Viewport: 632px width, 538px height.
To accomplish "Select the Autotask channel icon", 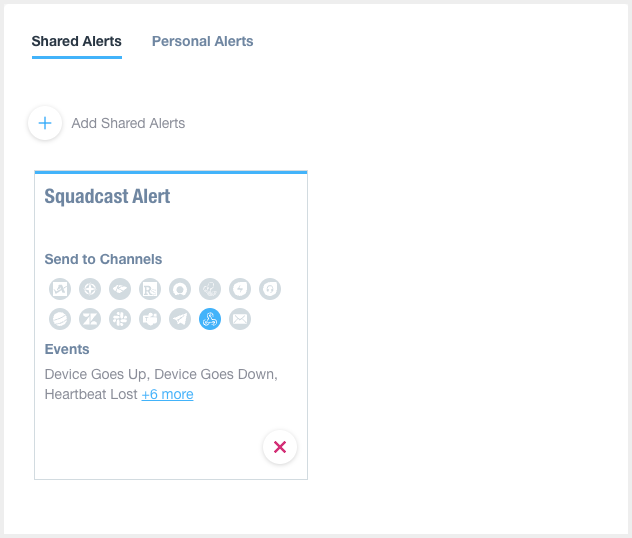I will [x=60, y=289].
